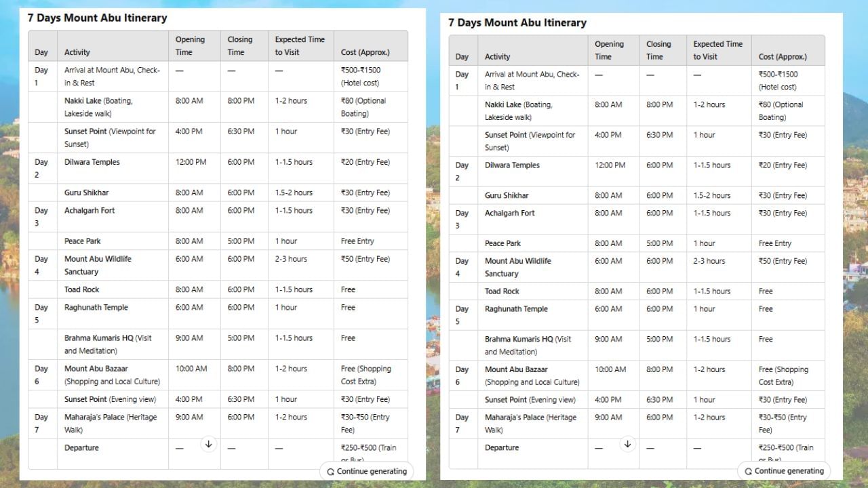Click Dilwara Temples in left table
Image resolution: width=868 pixels, height=488 pixels.
[x=92, y=162]
